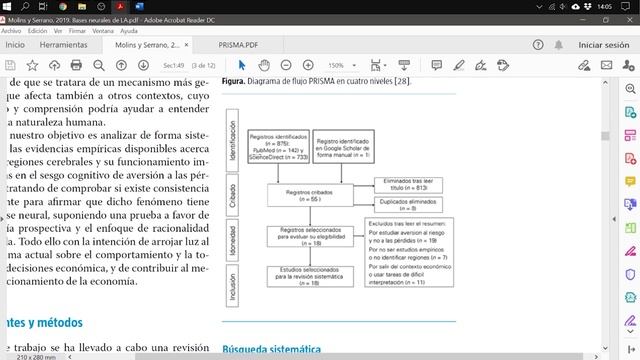
Task: Expand the left navigation pane arrow
Action: coord(2,219)
